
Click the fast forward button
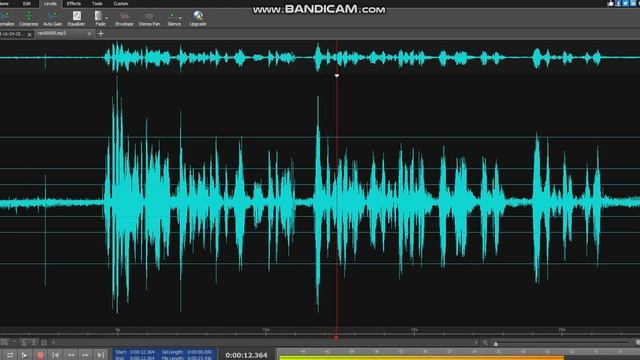(85, 355)
